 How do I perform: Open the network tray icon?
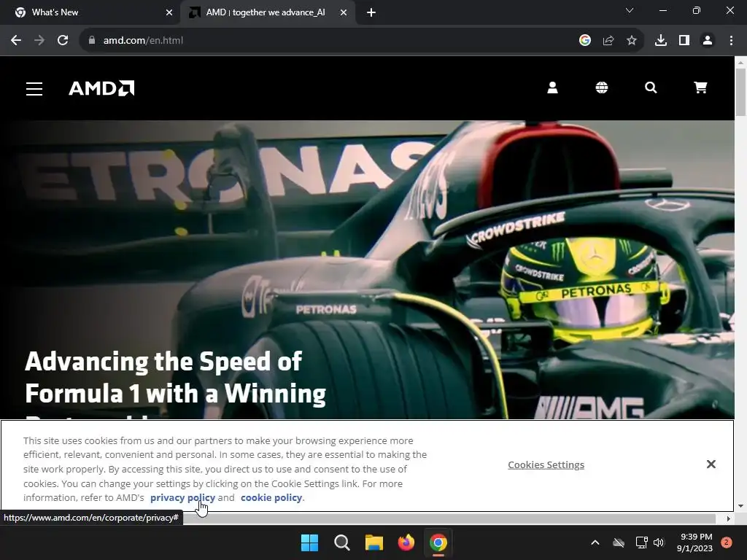point(641,542)
